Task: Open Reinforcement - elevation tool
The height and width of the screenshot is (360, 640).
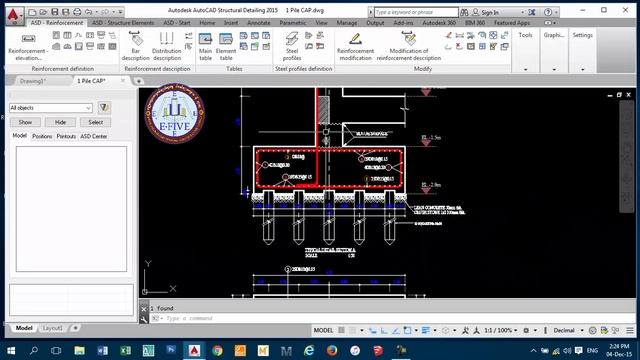Action: click(28, 47)
